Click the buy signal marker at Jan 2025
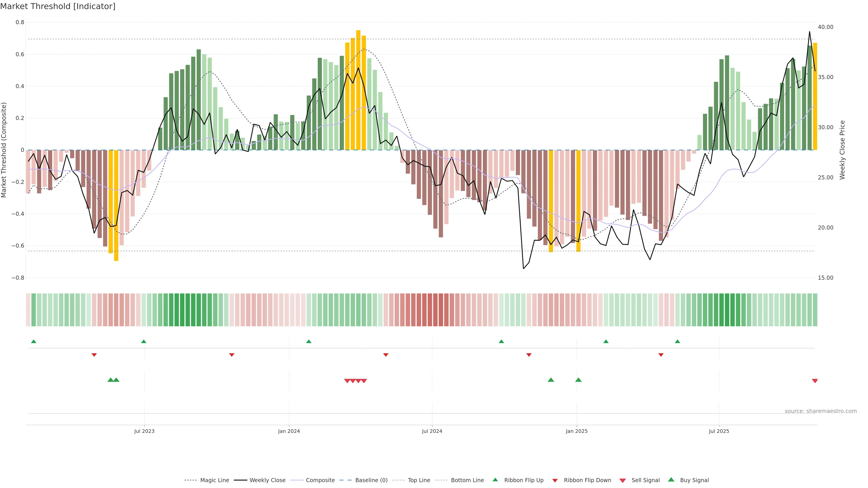The height and width of the screenshot is (488, 868). pyautogui.click(x=578, y=380)
